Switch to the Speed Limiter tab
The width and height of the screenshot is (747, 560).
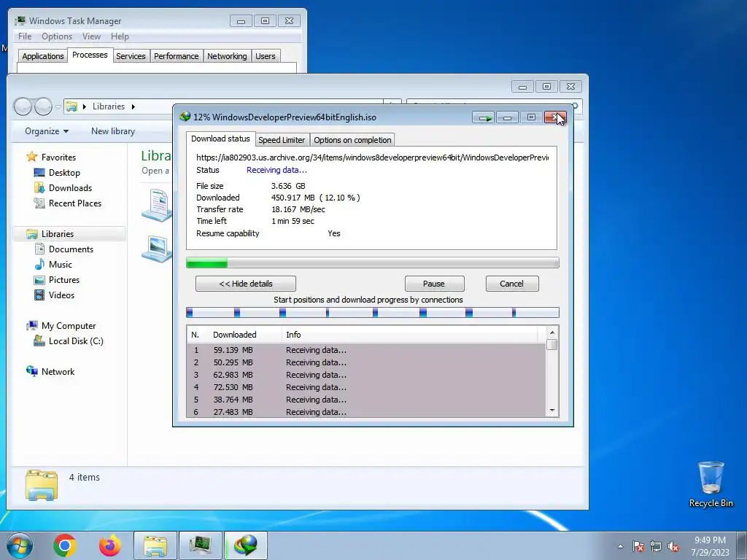pos(282,139)
